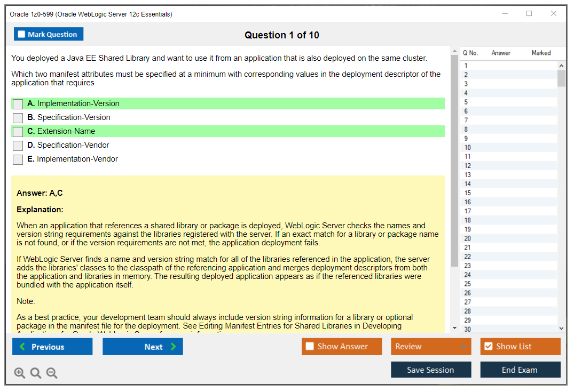Select answer B Specification-Version checkbox

[x=18, y=117]
